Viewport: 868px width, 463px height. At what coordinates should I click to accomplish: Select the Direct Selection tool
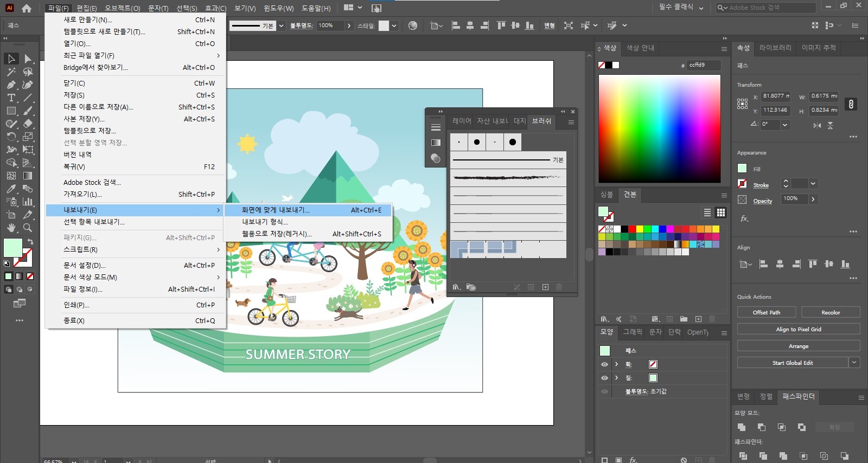[28, 59]
